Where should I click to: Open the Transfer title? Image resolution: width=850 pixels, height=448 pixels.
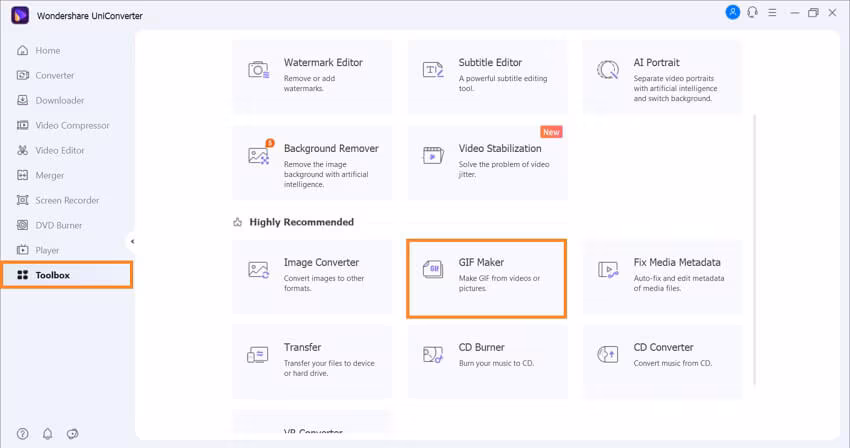coord(302,347)
